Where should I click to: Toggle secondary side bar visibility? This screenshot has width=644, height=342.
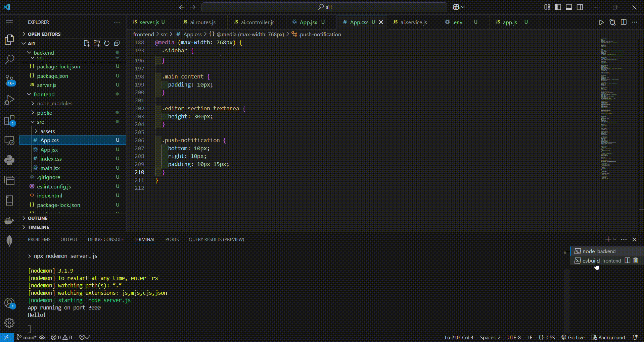click(580, 7)
